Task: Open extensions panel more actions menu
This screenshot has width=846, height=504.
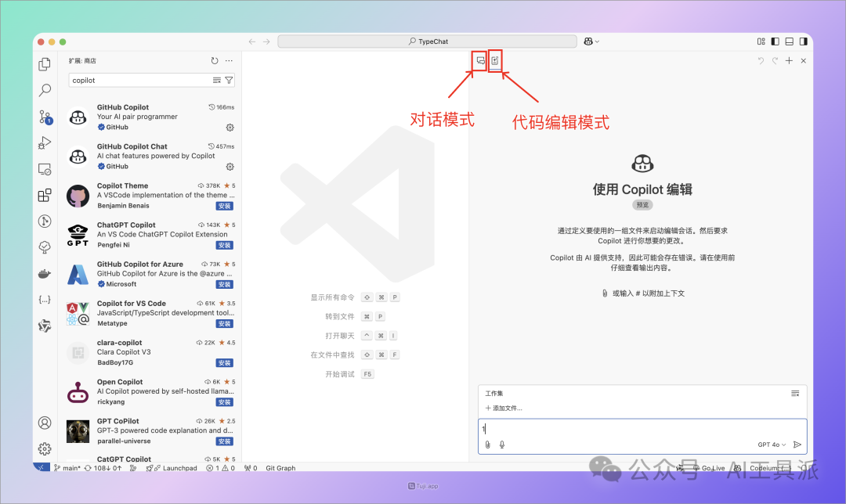Action: point(229,61)
